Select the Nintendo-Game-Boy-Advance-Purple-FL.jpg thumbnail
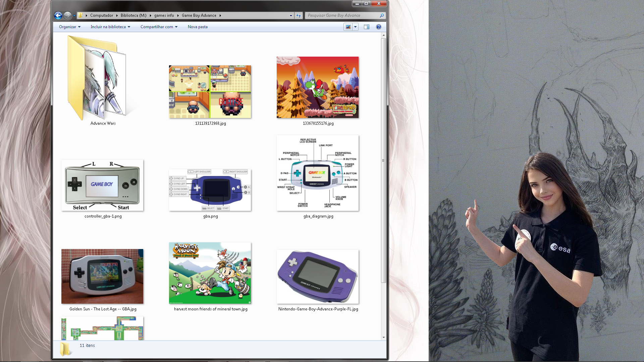 tap(318, 277)
